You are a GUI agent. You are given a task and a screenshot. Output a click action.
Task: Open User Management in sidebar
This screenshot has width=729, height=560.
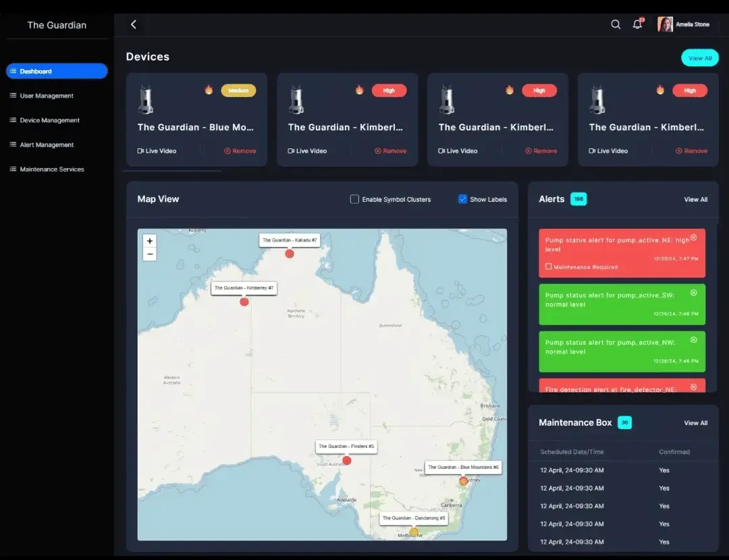47,96
